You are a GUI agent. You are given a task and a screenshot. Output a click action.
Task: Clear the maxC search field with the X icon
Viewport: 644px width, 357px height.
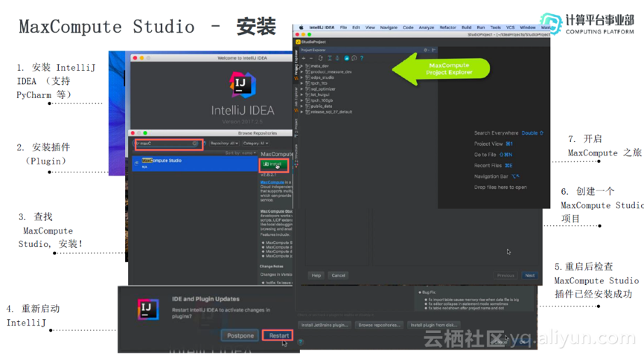[194, 144]
